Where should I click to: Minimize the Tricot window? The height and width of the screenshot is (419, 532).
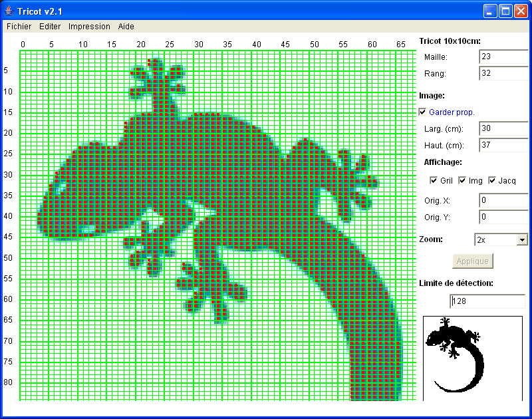click(x=490, y=11)
